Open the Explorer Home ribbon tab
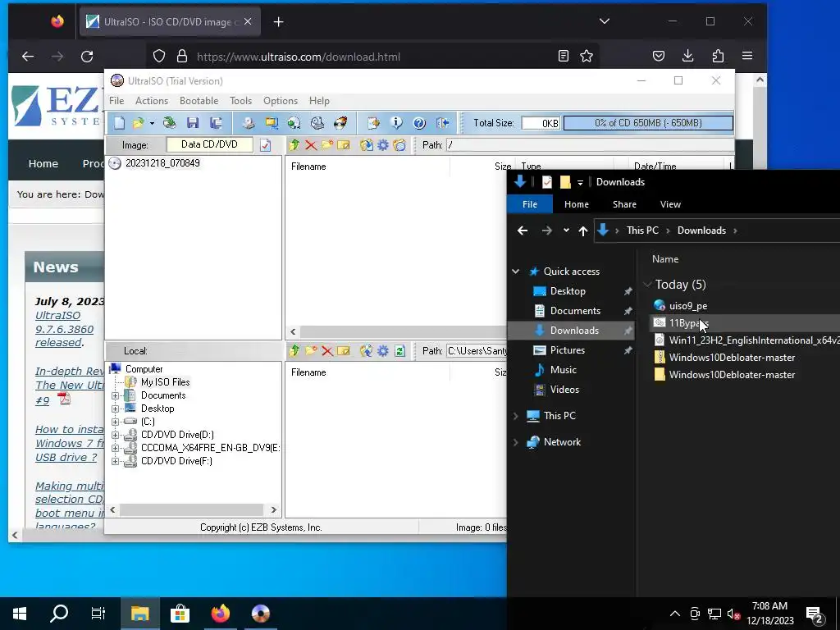The height and width of the screenshot is (630, 840). pyautogui.click(x=577, y=204)
